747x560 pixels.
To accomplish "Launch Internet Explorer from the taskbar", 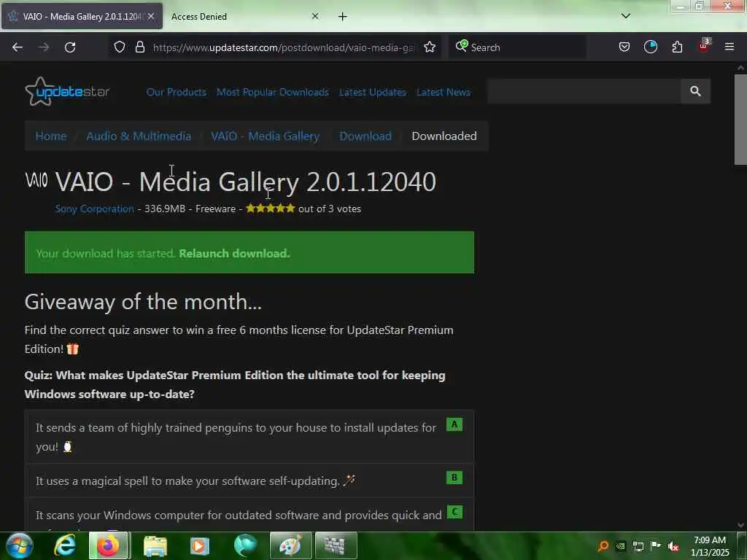I will 64,545.
